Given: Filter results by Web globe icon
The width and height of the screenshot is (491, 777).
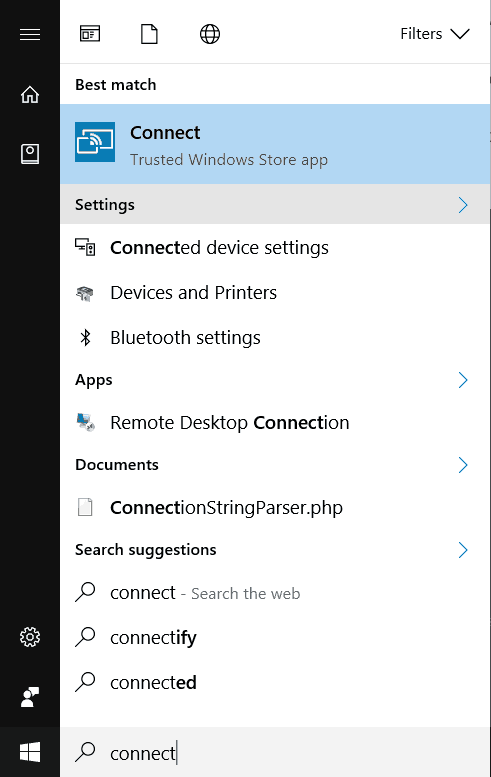Looking at the screenshot, I should (x=210, y=34).
